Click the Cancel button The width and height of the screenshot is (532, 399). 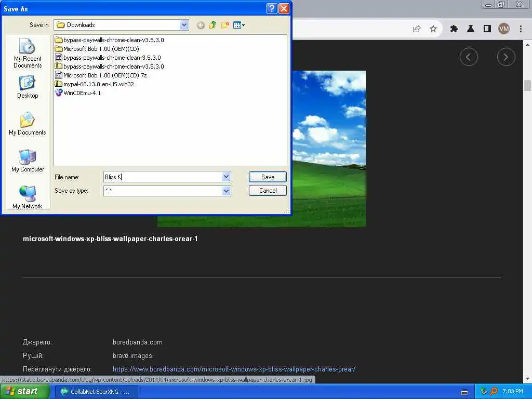pos(268,191)
